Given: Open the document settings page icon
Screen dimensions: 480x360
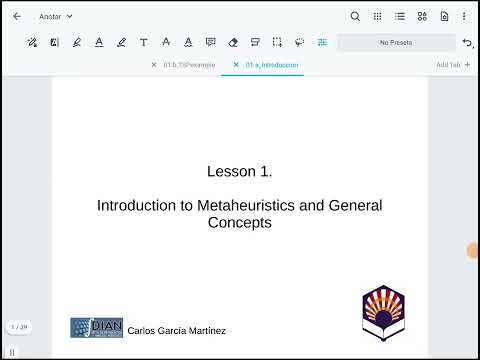Looking at the screenshot, I should tap(444, 16).
